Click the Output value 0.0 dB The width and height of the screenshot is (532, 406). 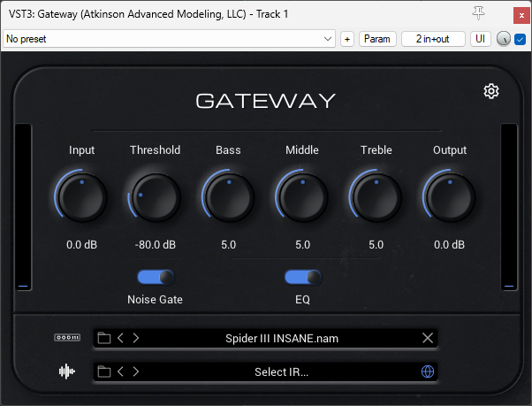coord(450,245)
